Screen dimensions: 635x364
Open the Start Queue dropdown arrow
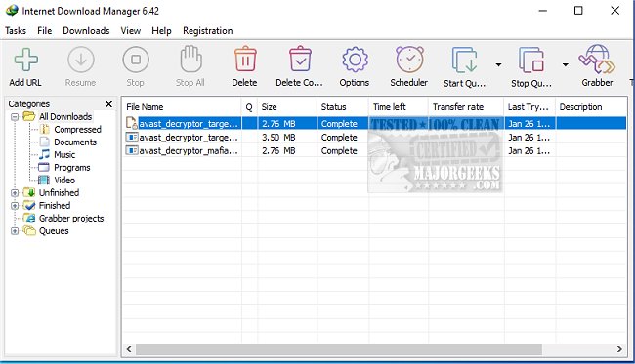pyautogui.click(x=498, y=64)
